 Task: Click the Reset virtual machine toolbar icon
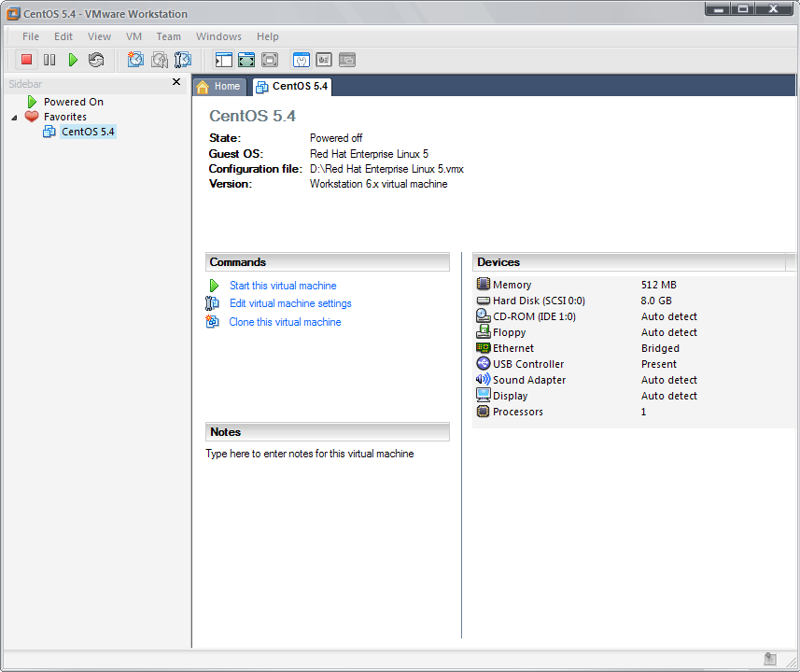[x=96, y=60]
